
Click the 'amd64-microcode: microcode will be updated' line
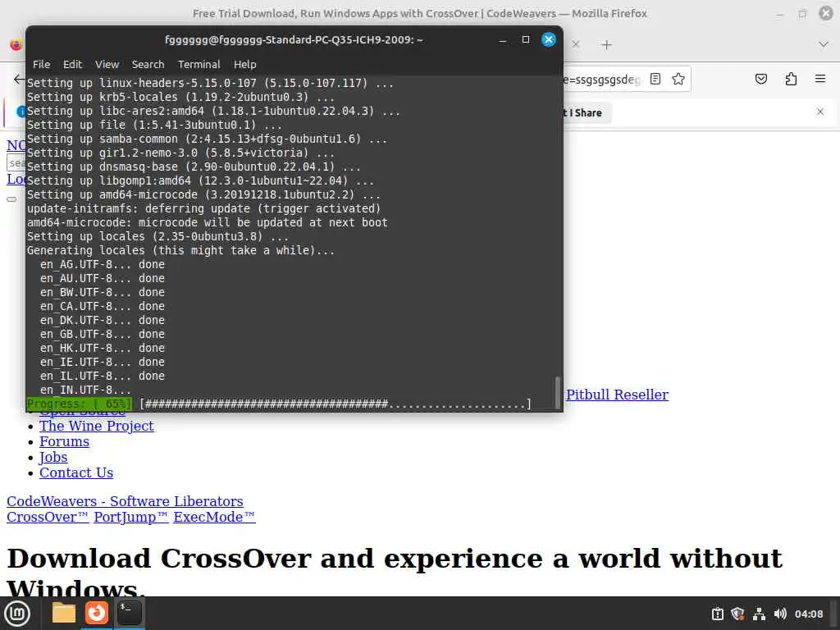[x=207, y=223]
